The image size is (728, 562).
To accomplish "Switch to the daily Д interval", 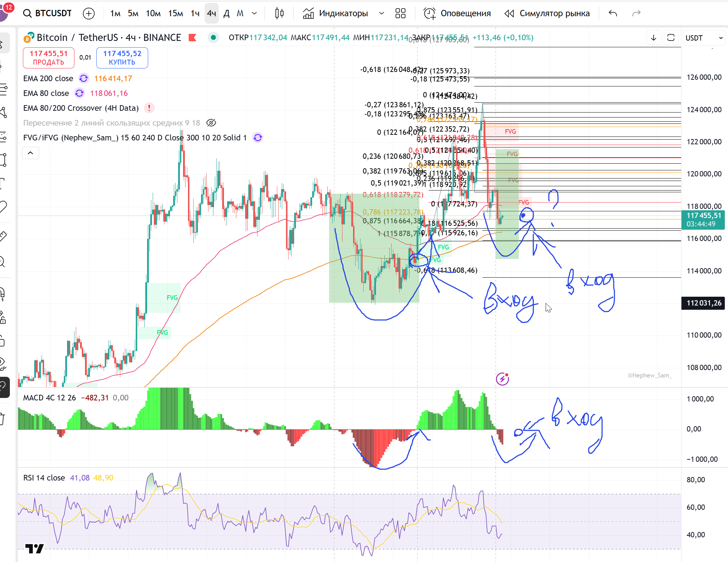I will click(x=227, y=13).
